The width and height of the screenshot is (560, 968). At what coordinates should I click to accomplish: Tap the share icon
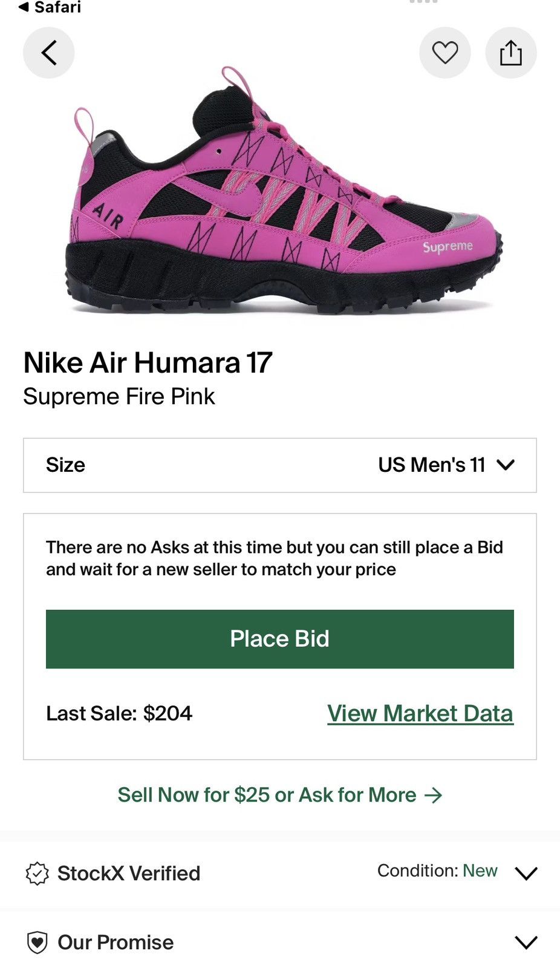(511, 53)
